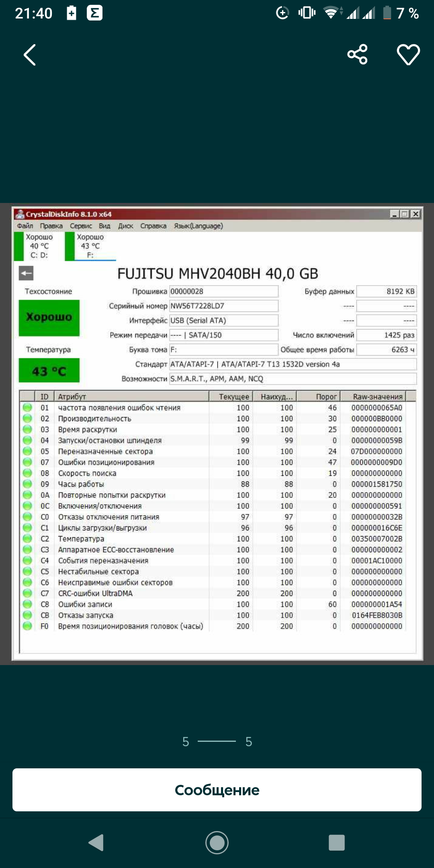
Task: Select the row 'Переназначенные сектора'
Action: (213, 451)
